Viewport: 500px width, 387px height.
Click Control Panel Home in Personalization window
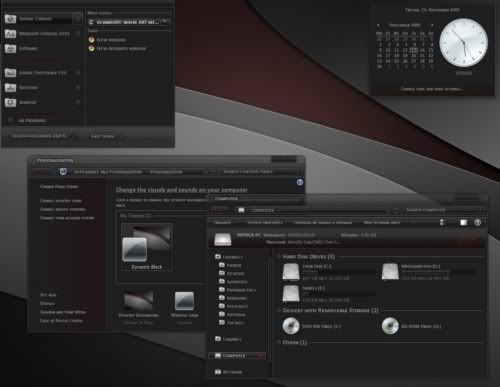tap(59, 187)
